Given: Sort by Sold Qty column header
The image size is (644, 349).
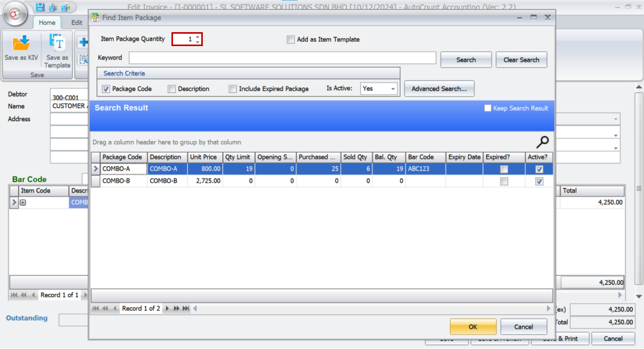Looking at the screenshot, I should (x=356, y=157).
